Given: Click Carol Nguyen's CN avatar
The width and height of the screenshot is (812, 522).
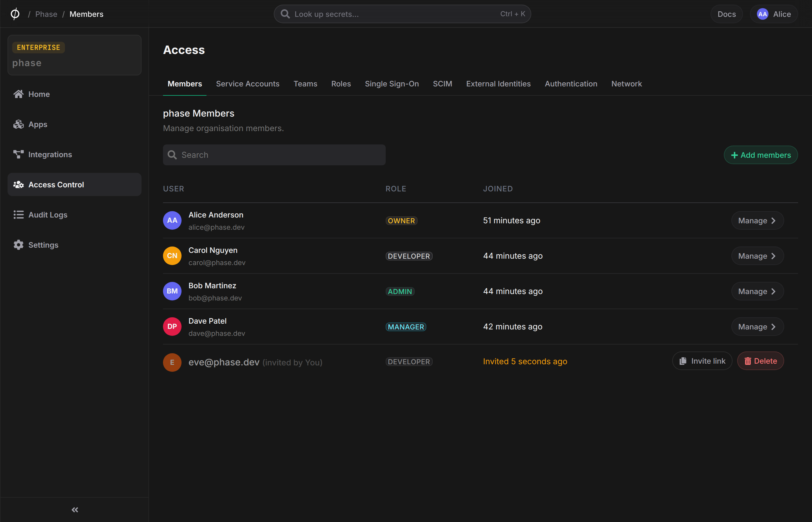Looking at the screenshot, I should (172, 255).
